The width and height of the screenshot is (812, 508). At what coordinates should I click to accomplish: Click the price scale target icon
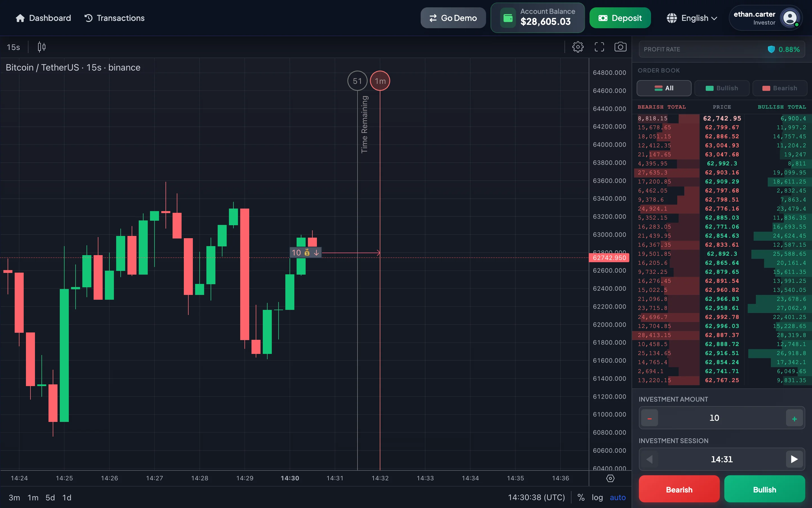610,478
